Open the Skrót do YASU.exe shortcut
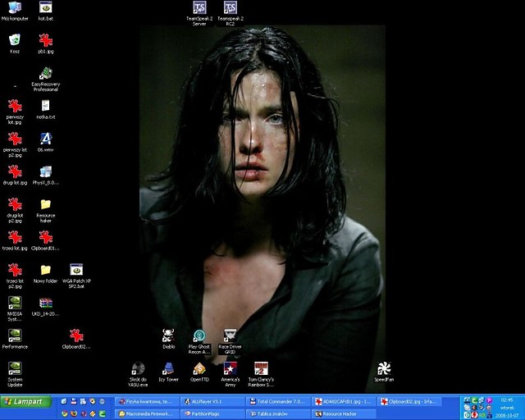Viewport: 525px width, 420px height. pyautogui.click(x=138, y=375)
